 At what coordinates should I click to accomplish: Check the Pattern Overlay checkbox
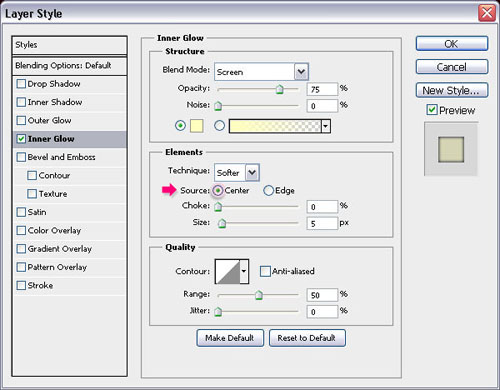[21, 267]
